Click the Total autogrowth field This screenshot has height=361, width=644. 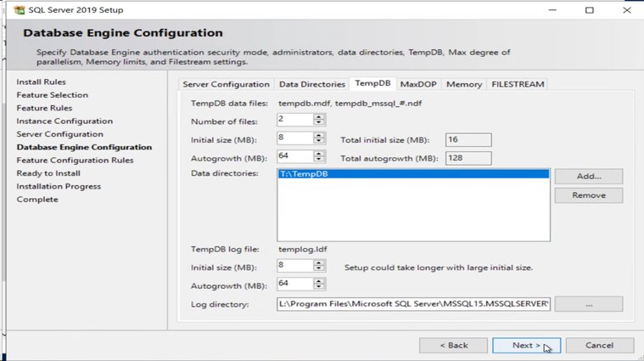coord(468,158)
